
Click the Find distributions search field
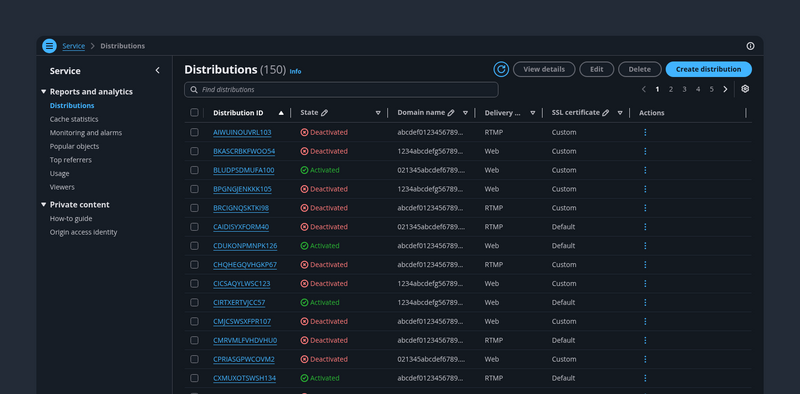(341, 89)
